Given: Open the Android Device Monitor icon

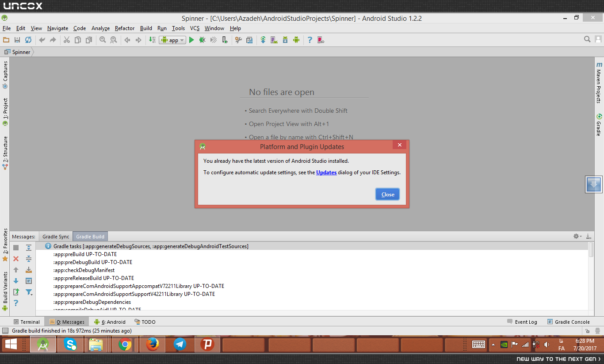Looking at the screenshot, I should pyautogui.click(x=296, y=40).
